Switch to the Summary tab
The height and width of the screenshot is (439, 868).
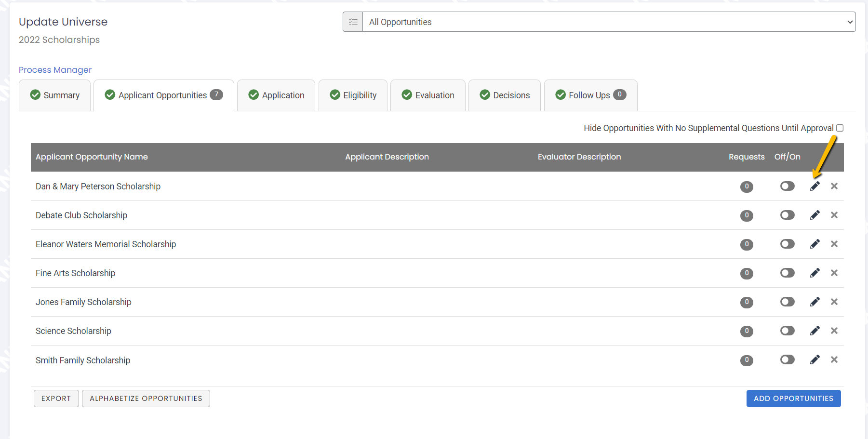pyautogui.click(x=55, y=95)
